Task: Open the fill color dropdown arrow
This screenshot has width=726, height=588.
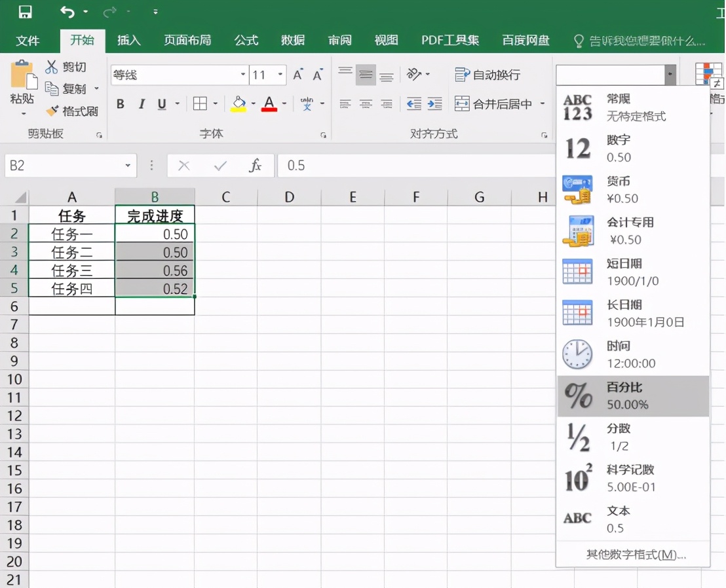Action: tap(254, 103)
